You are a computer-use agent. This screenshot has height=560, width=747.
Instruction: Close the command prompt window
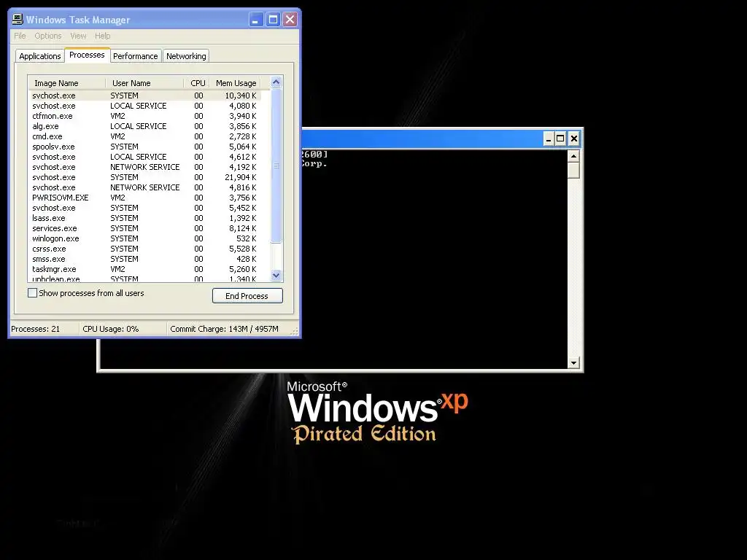tap(574, 139)
